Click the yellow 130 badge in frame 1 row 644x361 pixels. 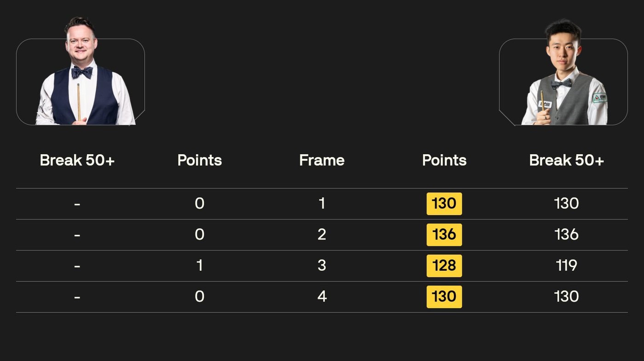click(x=444, y=204)
